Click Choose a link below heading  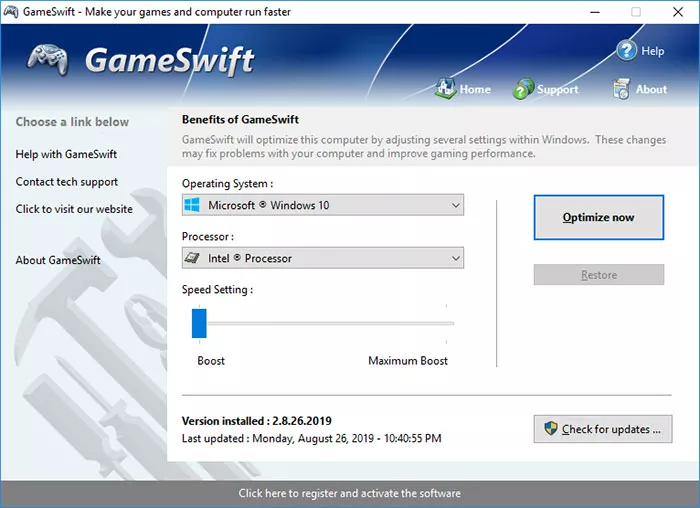[x=72, y=122]
